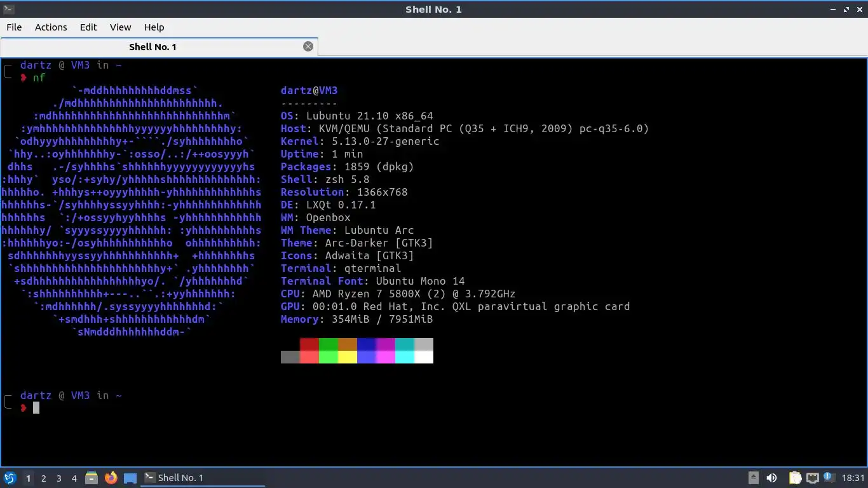Switch to virtual desktop 3
Image resolution: width=868 pixels, height=488 pixels.
coord(58,478)
